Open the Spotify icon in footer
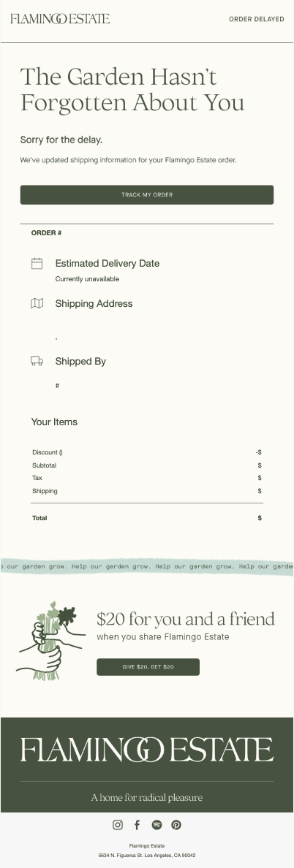Screen dimensions: 294x868 [157, 825]
